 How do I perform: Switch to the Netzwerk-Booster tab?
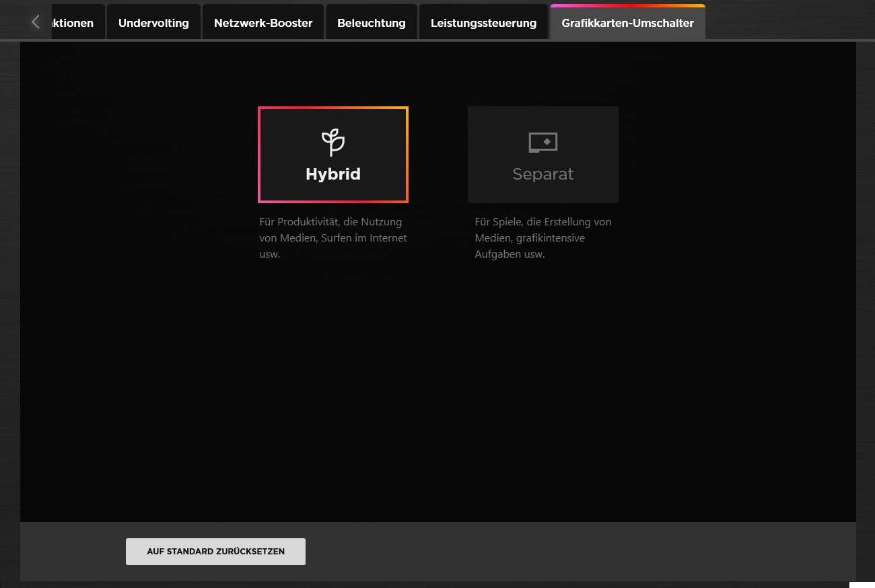point(263,23)
